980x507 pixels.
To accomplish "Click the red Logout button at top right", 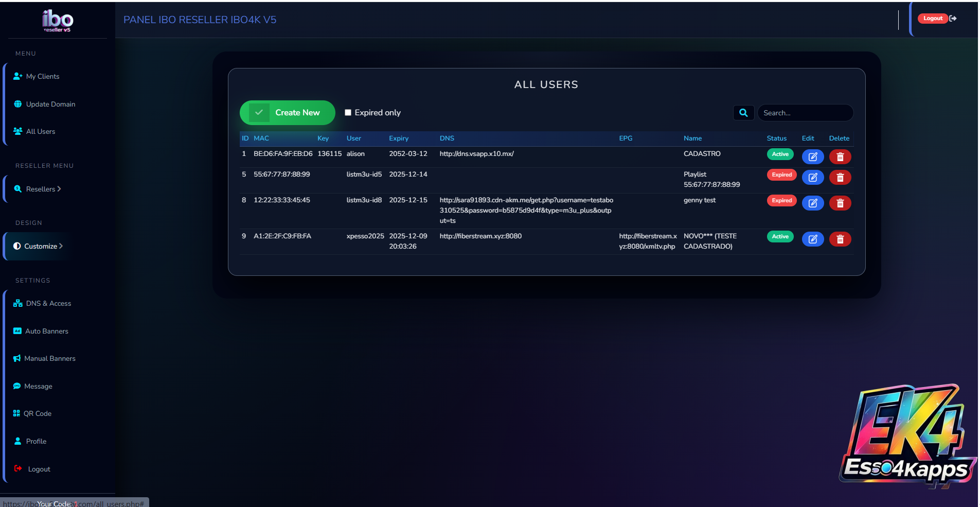I will pos(932,19).
